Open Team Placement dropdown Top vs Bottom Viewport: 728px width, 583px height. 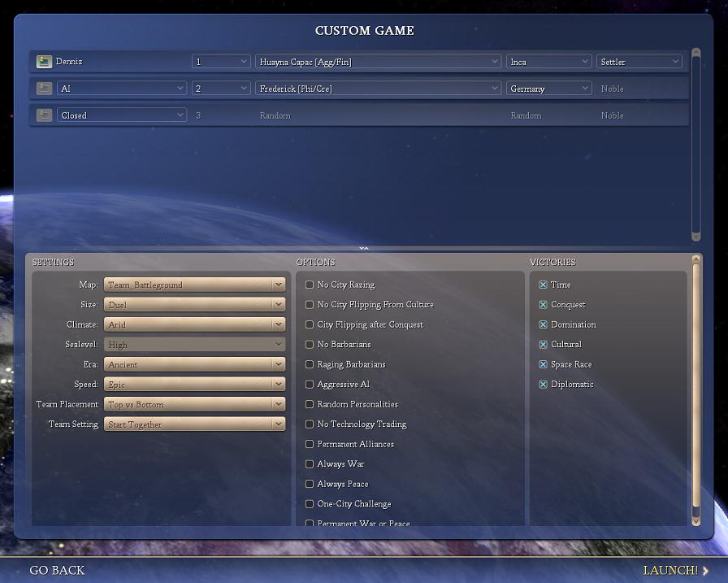(x=194, y=405)
